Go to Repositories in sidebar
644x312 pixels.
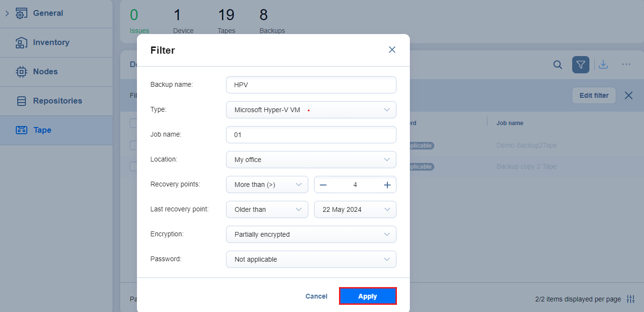click(57, 101)
